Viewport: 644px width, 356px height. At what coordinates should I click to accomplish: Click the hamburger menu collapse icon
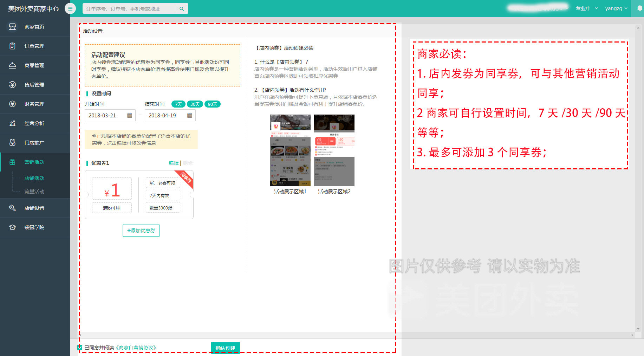coord(70,9)
